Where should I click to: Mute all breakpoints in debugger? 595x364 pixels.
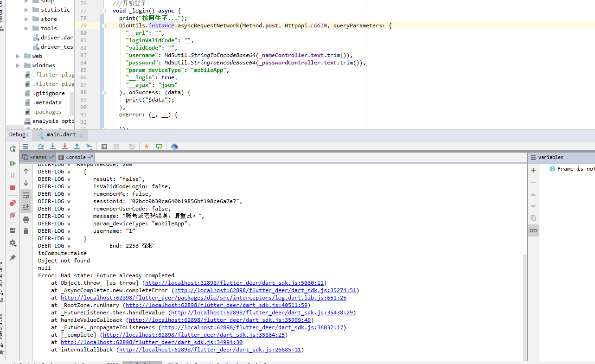[13, 215]
